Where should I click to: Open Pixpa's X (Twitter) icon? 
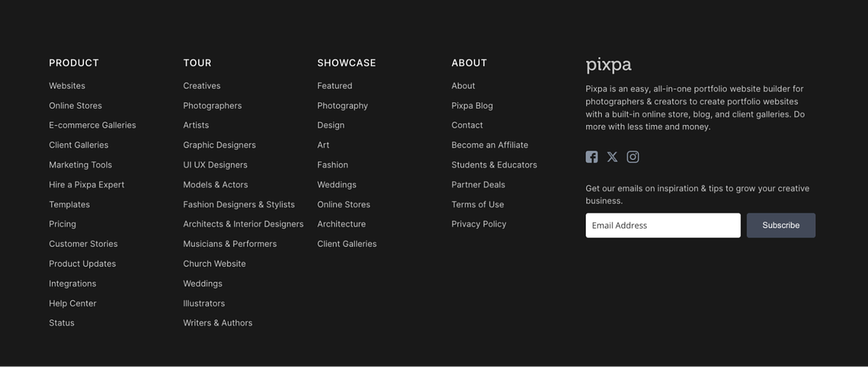tap(612, 157)
